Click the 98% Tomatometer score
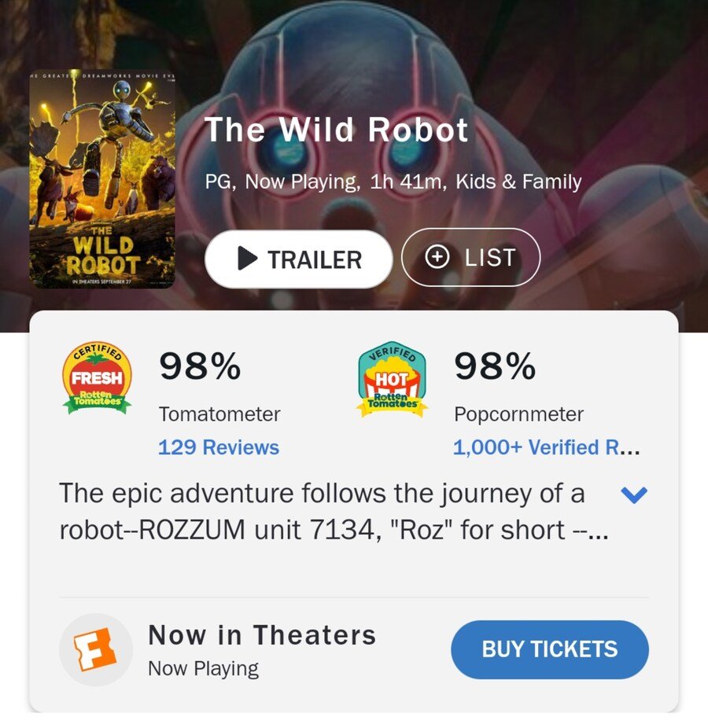 click(200, 366)
